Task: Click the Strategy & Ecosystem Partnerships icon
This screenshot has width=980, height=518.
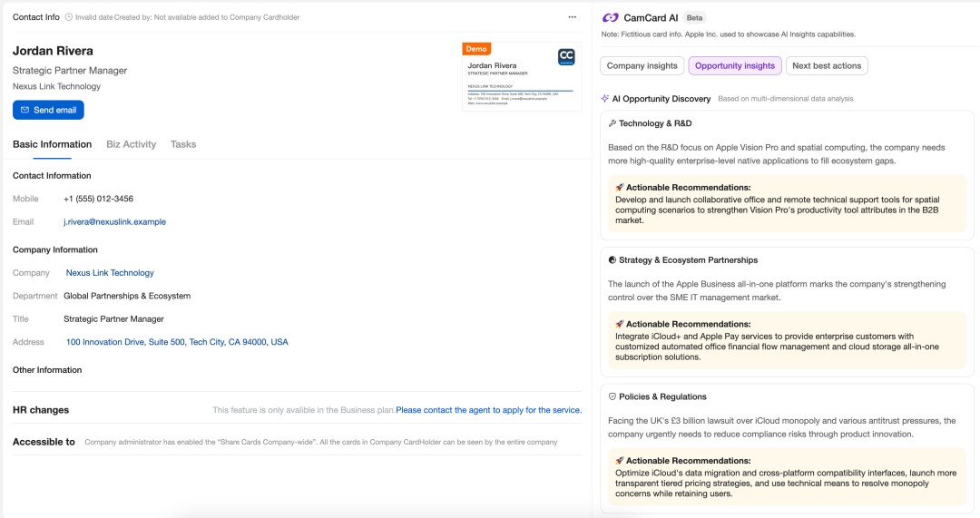Action: click(612, 260)
